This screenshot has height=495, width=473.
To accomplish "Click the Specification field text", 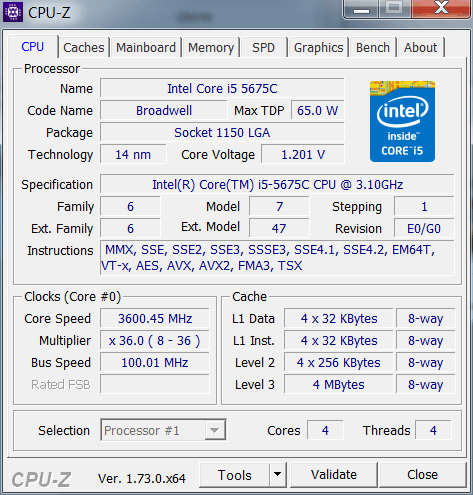I will pos(277,184).
